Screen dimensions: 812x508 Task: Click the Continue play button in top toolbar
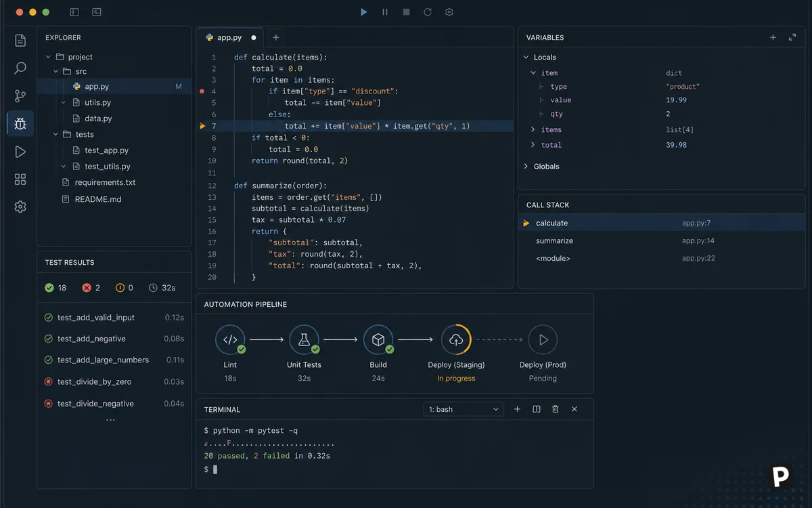(x=364, y=12)
